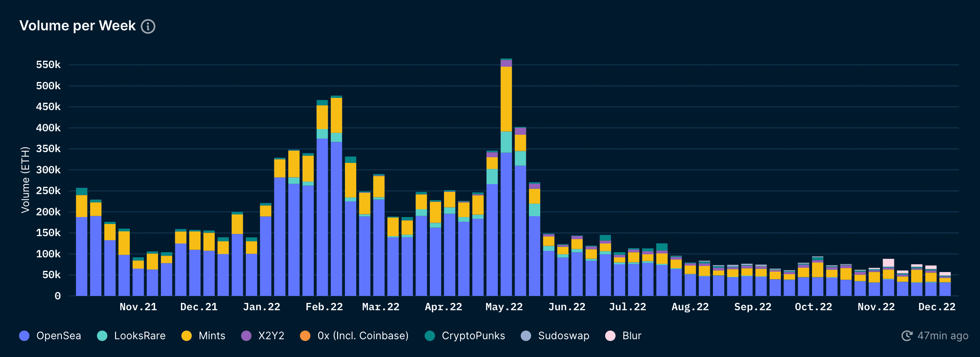The image size is (980, 357).
Task: Toggle the Blur series via its legend label
Action: click(x=632, y=336)
